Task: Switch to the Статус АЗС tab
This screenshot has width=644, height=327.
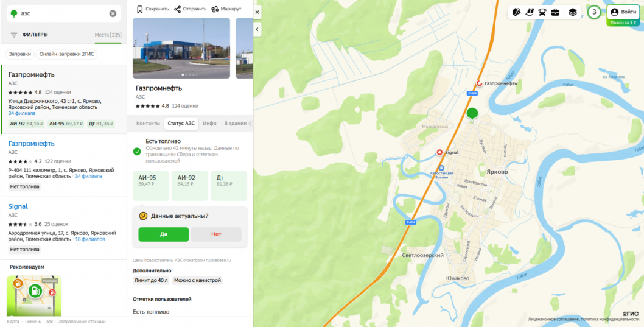Action: click(181, 123)
